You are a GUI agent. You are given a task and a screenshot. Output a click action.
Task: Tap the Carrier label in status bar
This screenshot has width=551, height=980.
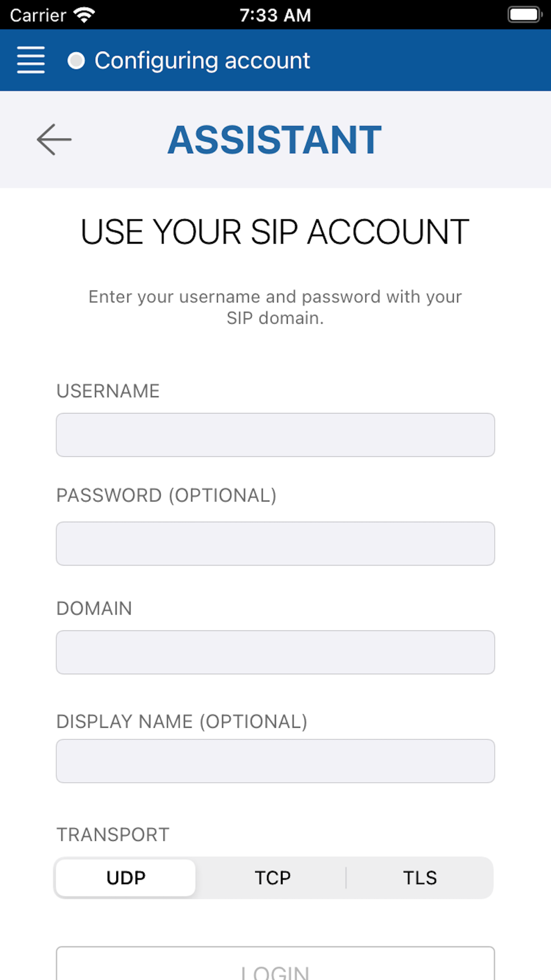click(38, 15)
